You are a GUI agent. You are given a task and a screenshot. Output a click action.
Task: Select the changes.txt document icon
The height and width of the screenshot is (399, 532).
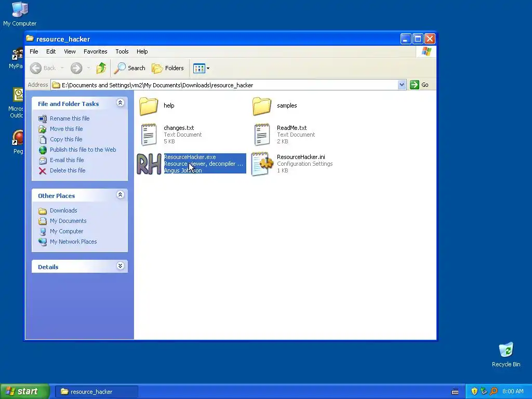(x=149, y=135)
